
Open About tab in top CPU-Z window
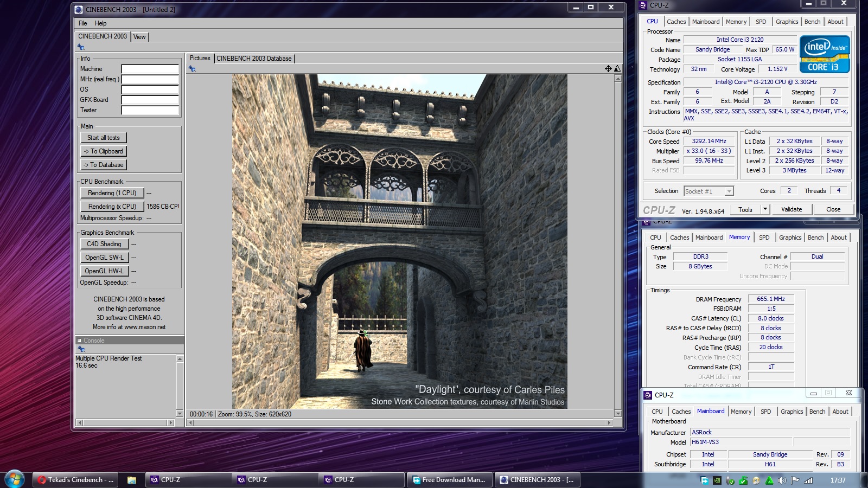(x=835, y=22)
